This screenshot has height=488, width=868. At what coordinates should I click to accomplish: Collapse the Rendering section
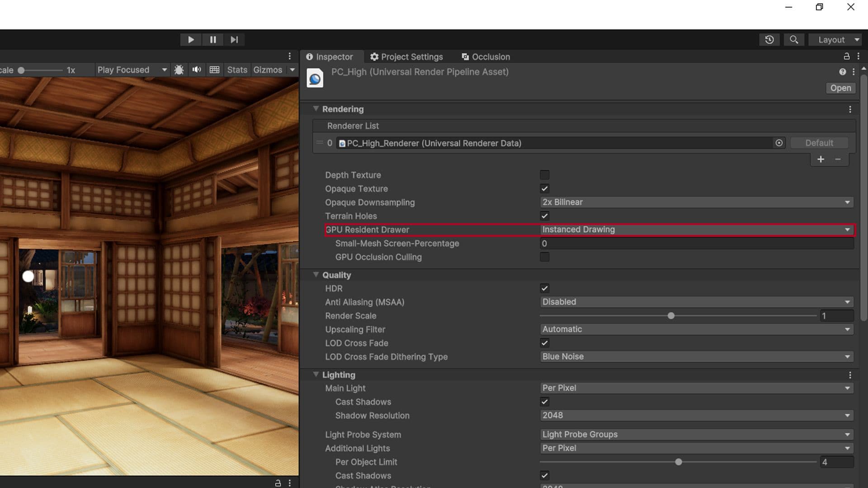tap(316, 109)
